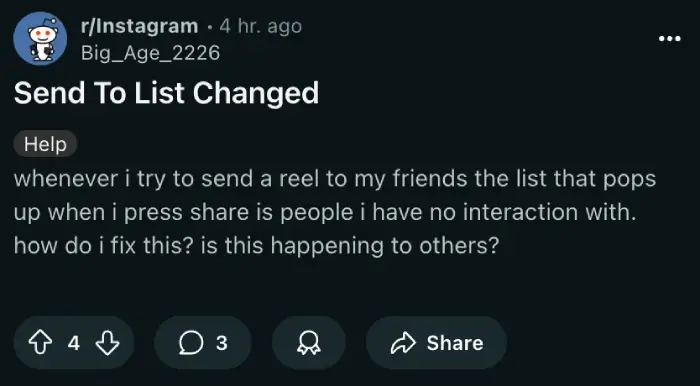The height and width of the screenshot is (386, 700).
Task: Click the comment count number 3
Action: pos(222,343)
